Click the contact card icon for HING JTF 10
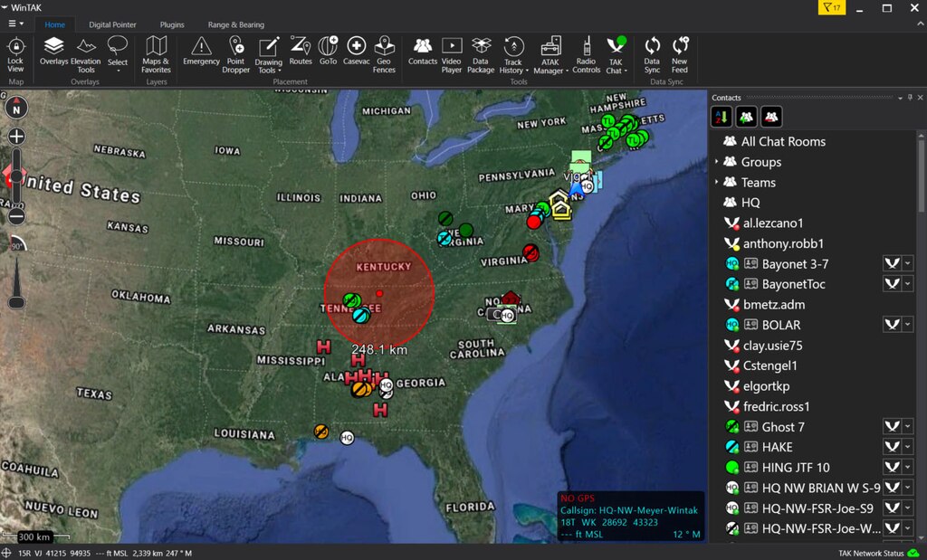927x560 pixels. tap(750, 467)
